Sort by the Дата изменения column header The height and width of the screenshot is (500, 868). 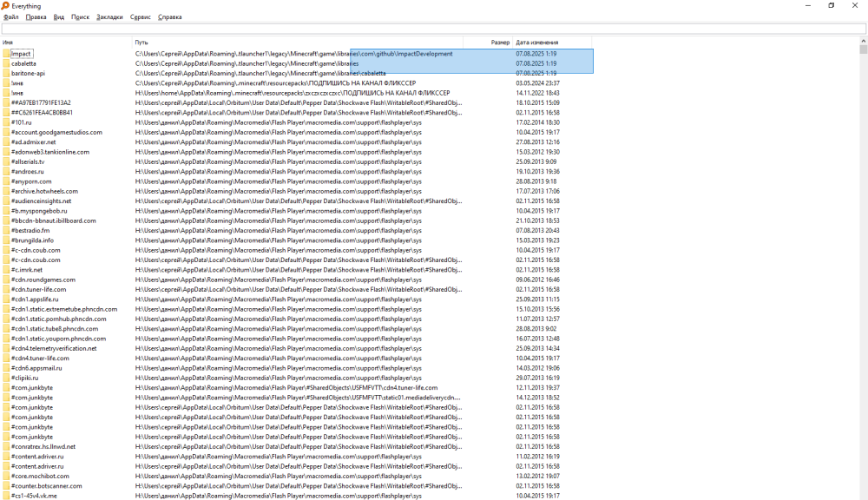(552, 42)
